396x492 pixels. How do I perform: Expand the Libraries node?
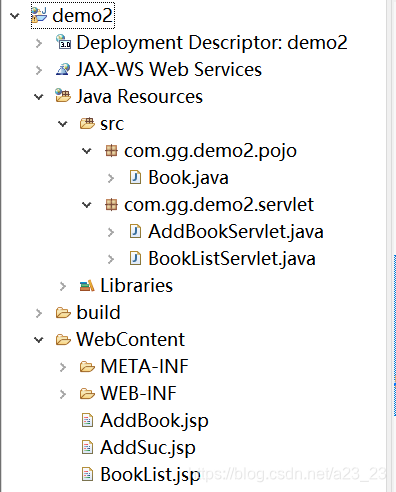(63, 286)
